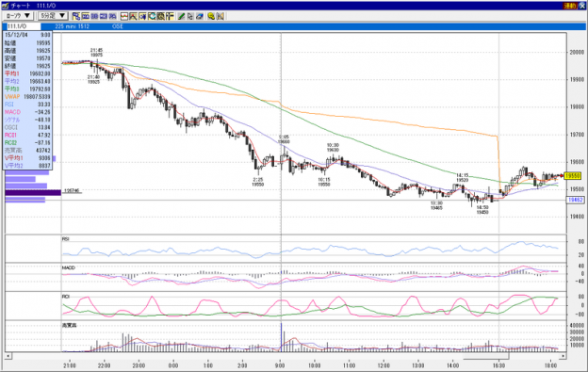This screenshot has height=372, width=588.
Task: Click the chart scrollbar left arrow
Action: click(8, 355)
